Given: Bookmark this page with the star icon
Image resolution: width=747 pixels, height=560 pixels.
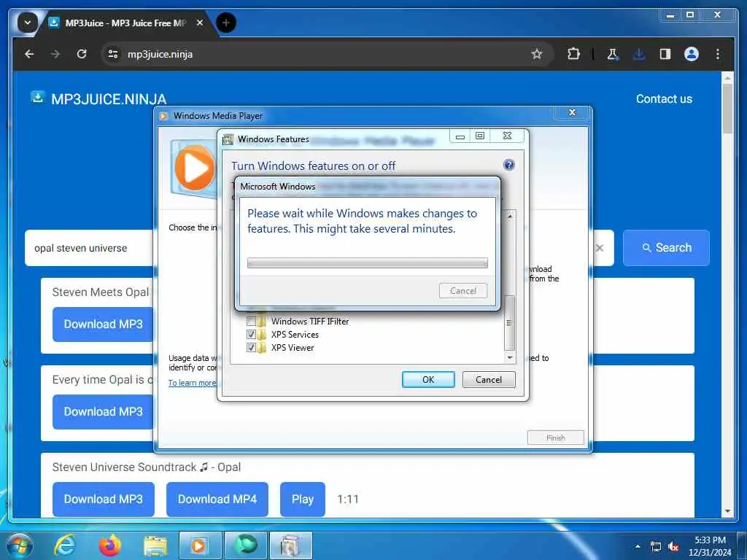Looking at the screenshot, I should (x=537, y=54).
